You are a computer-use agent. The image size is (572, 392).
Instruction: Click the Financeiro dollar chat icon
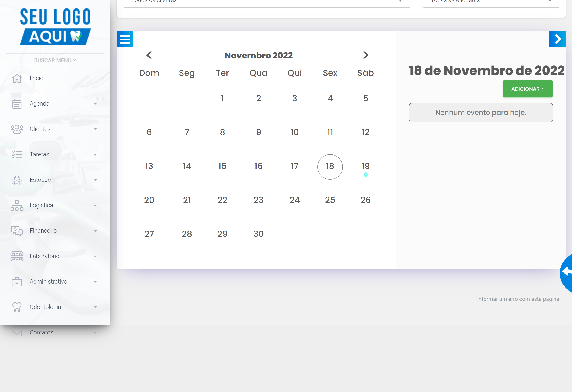point(17,231)
